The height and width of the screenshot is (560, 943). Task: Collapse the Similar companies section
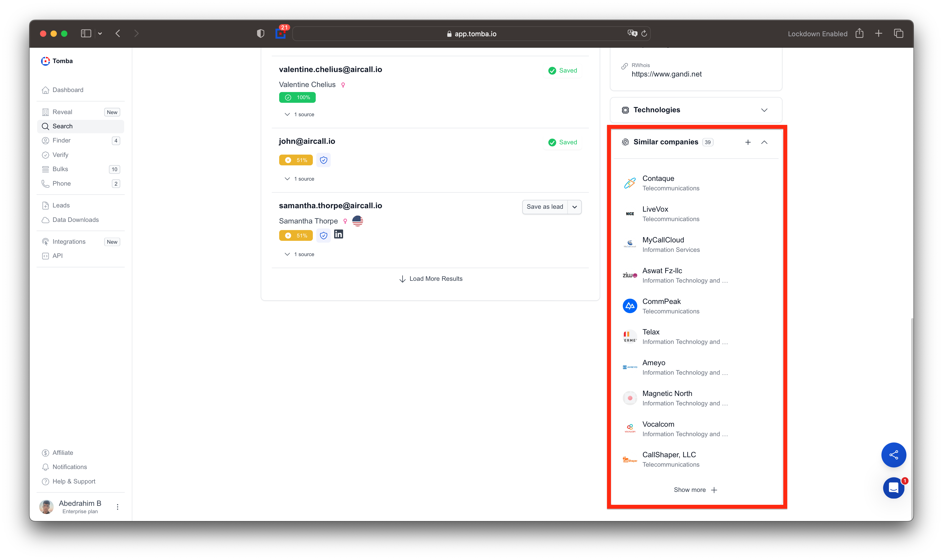pyautogui.click(x=764, y=142)
